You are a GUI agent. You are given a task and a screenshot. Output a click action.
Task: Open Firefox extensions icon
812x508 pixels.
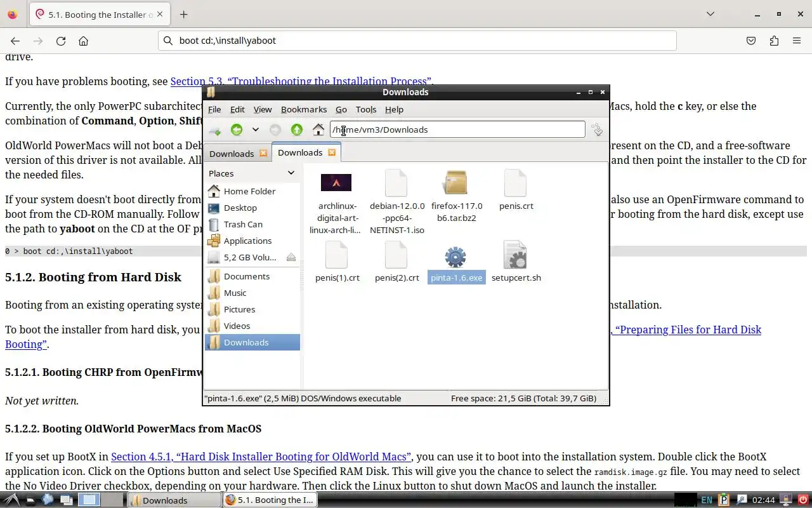coord(774,41)
